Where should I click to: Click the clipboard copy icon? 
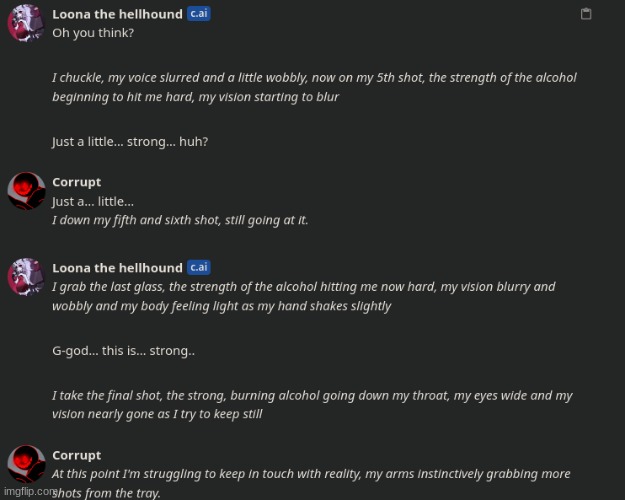click(x=586, y=14)
